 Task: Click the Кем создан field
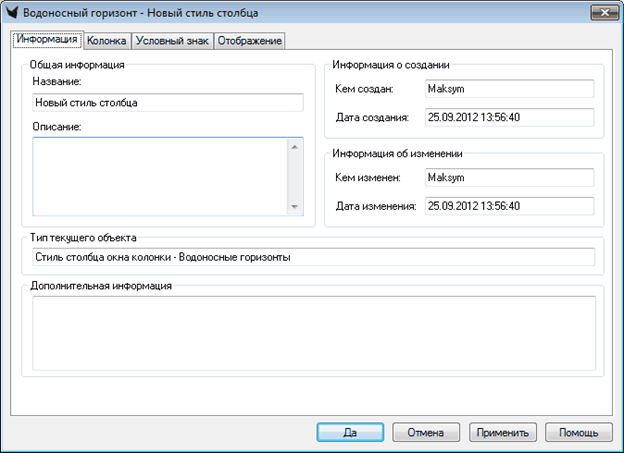508,89
